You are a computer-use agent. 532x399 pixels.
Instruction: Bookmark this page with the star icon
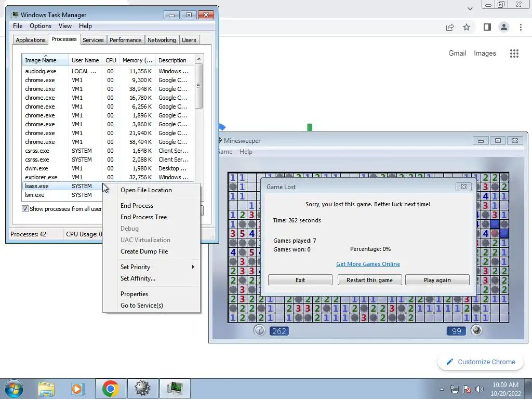pos(467,27)
